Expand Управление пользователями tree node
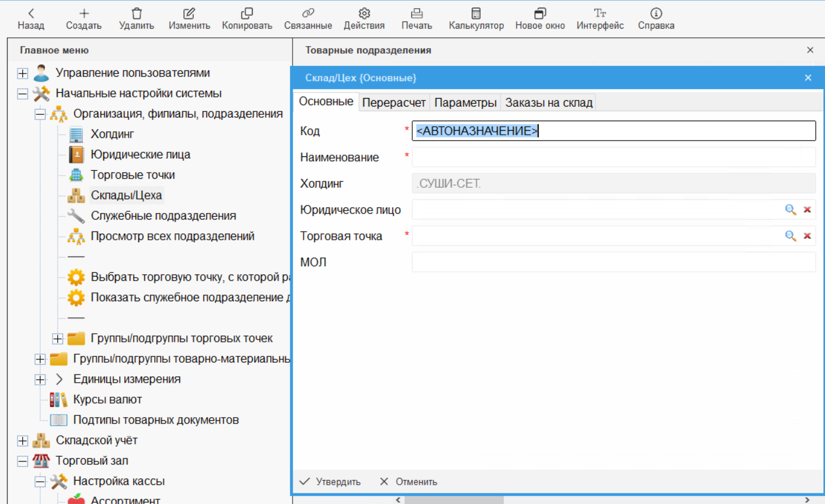 pyautogui.click(x=23, y=73)
